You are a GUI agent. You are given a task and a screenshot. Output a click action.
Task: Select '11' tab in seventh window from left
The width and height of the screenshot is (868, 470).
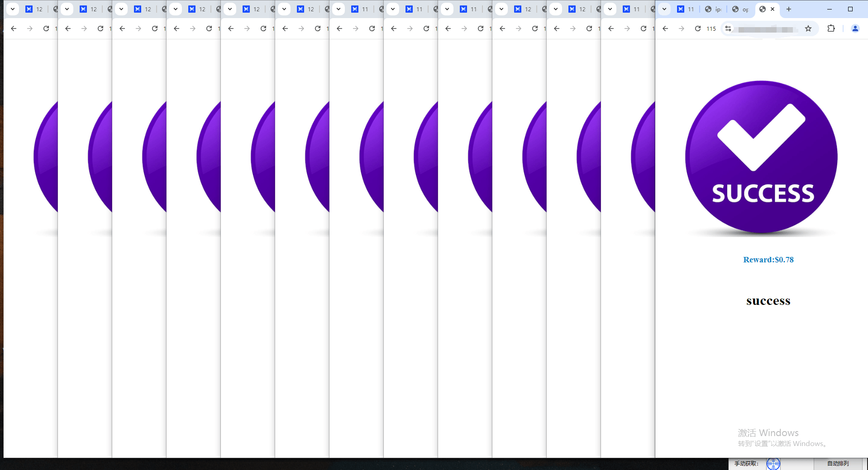(x=360, y=9)
